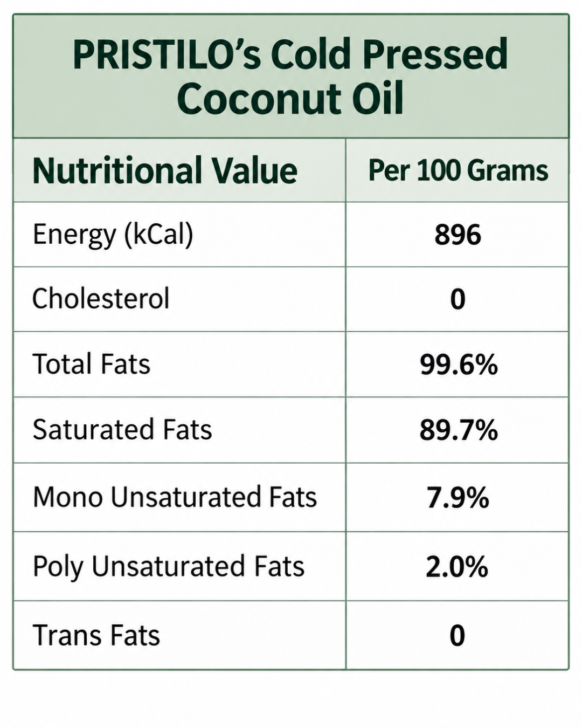Click the Cholesterol value of 0
Image resolution: width=582 pixels, height=728 pixels.
458,299
